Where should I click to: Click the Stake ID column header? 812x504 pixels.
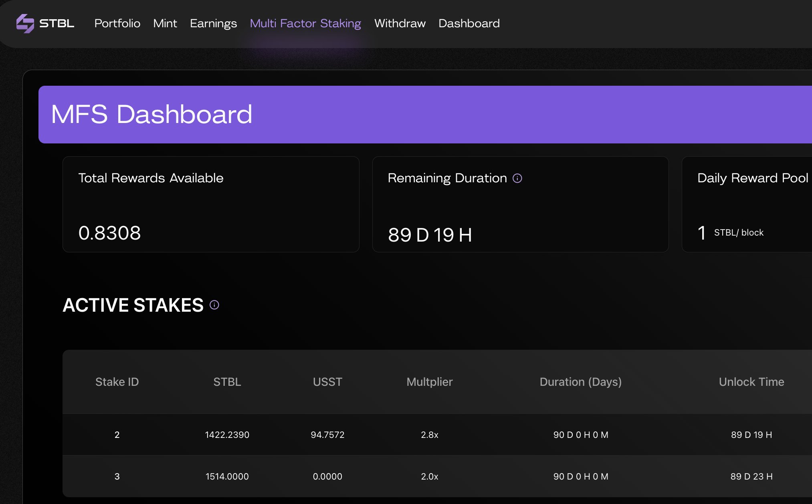117,382
